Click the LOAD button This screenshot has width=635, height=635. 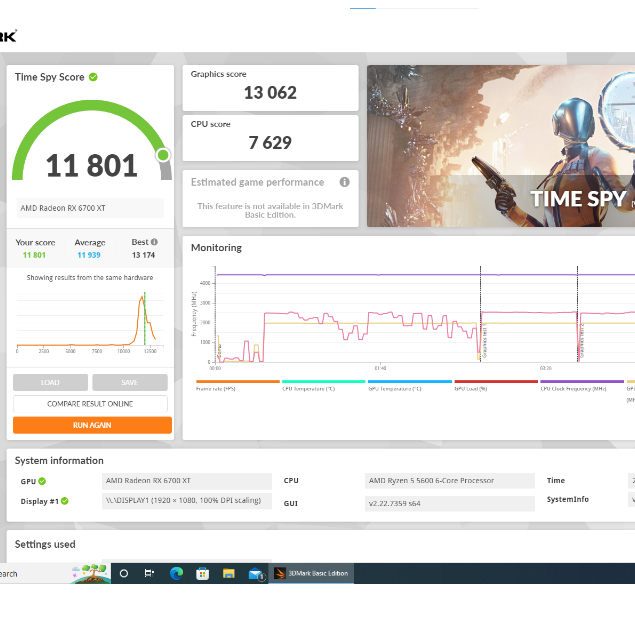click(x=51, y=382)
